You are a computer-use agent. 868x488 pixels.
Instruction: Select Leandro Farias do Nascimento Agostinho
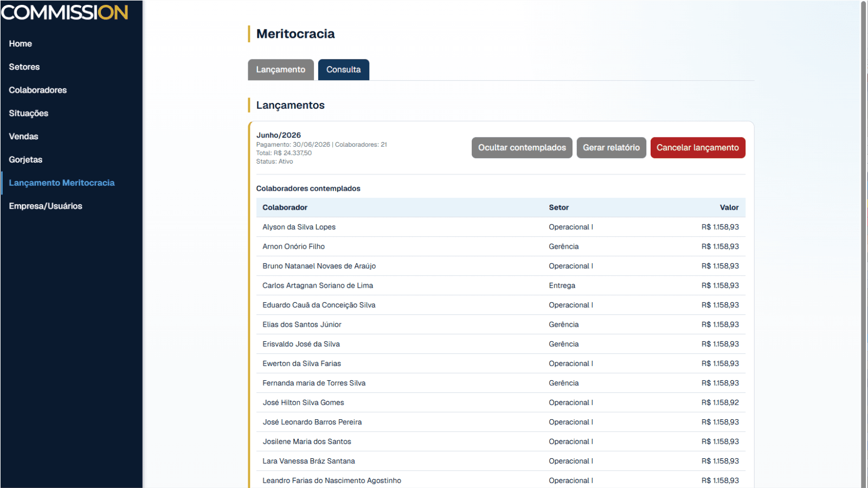point(501,480)
